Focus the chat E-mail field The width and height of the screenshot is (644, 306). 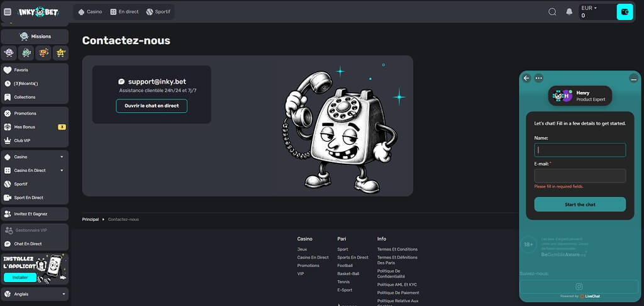pos(580,176)
